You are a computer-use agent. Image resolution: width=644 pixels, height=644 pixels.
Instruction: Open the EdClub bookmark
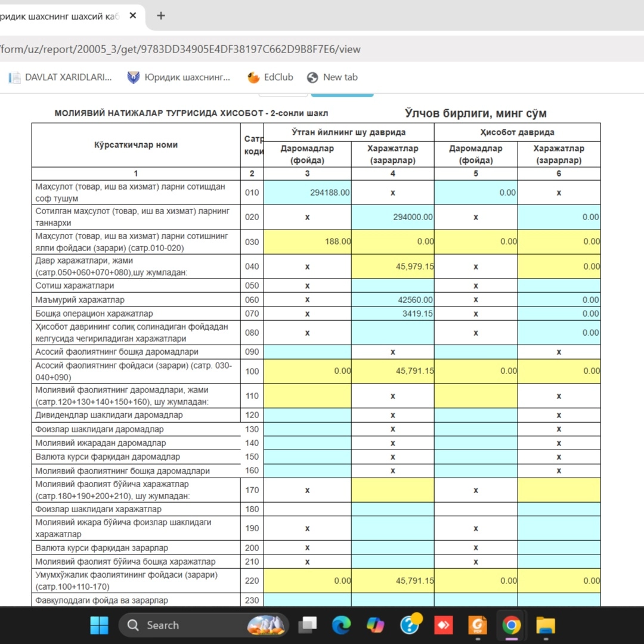coord(271,77)
